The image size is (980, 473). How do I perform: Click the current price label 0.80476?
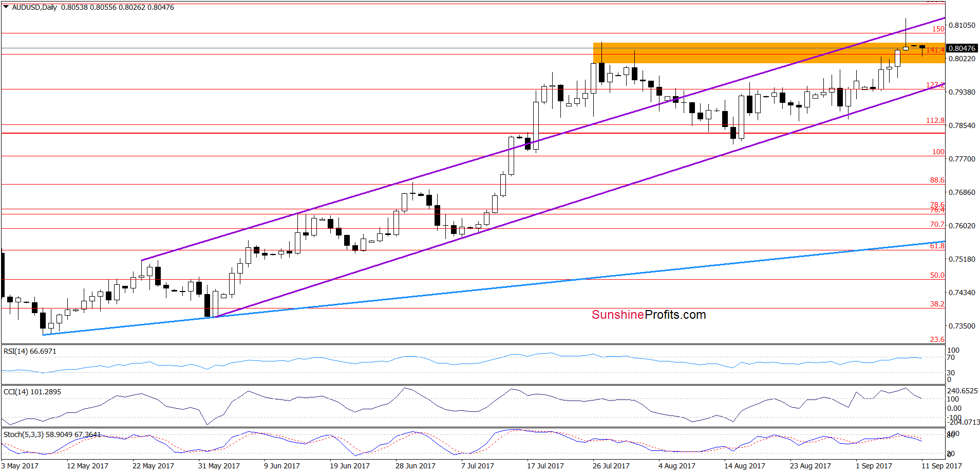(962, 48)
